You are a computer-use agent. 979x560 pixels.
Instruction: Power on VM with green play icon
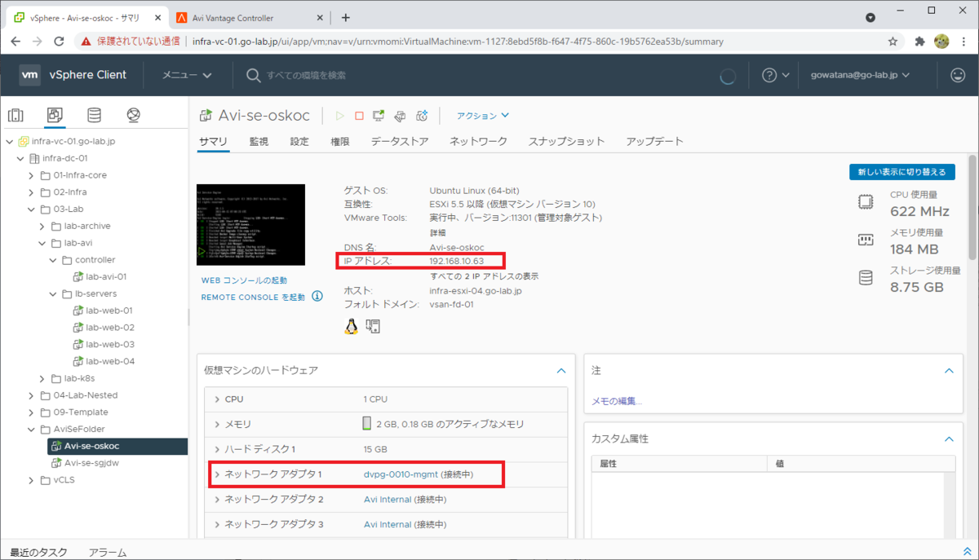340,116
